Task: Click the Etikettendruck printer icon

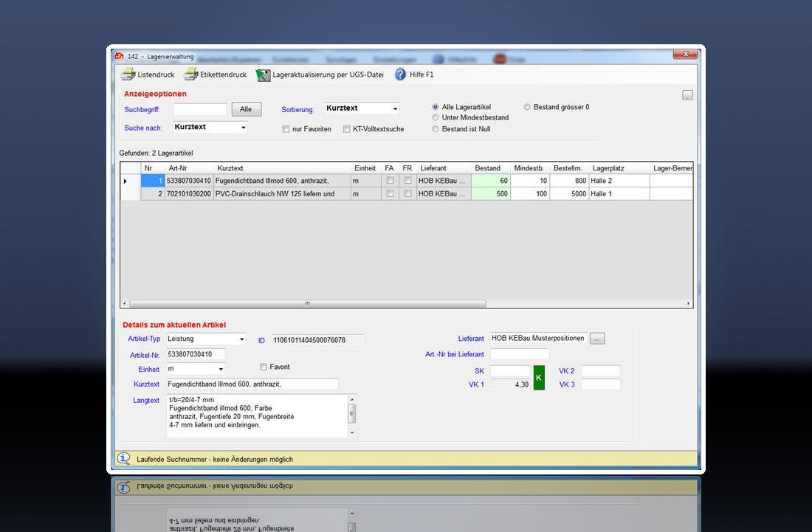Action: click(x=190, y=75)
